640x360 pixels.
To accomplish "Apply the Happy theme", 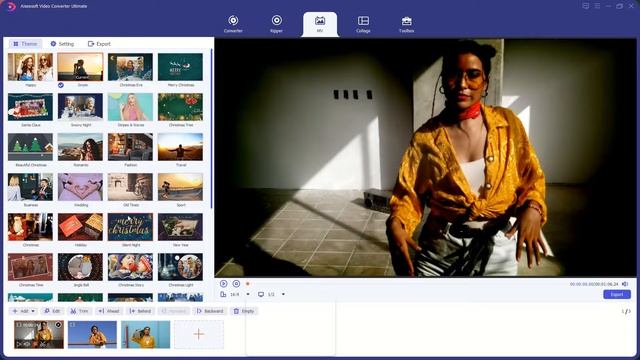I will 31,67.
